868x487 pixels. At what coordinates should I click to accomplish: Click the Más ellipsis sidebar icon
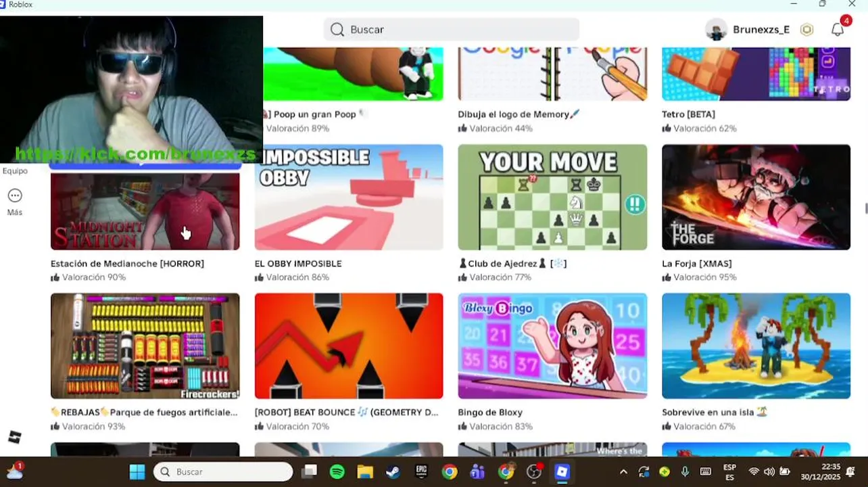point(15,195)
